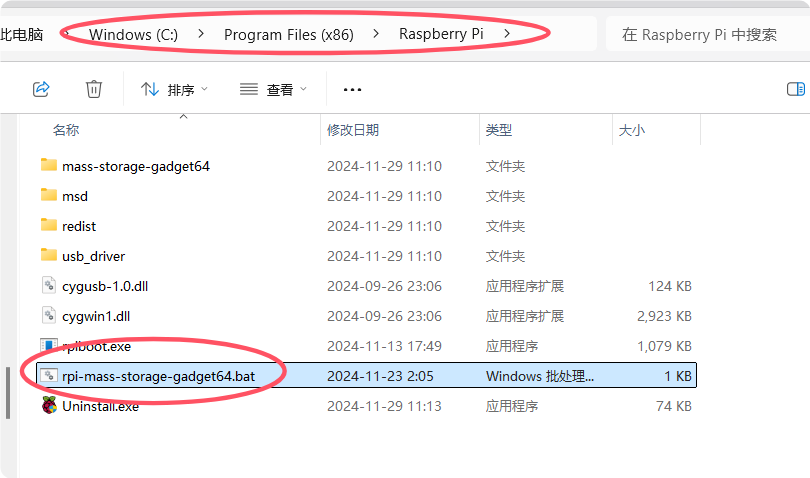This screenshot has height=478, width=810.
Task: Sort by 修改日期 column header
Action: point(353,130)
